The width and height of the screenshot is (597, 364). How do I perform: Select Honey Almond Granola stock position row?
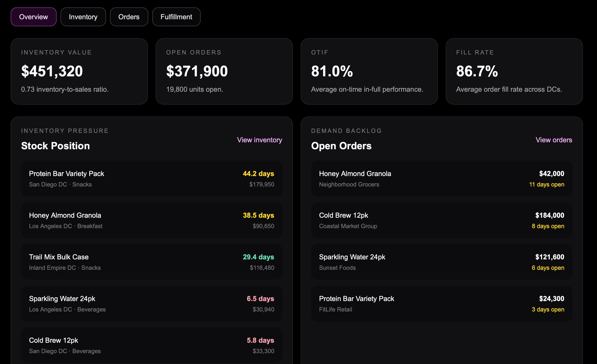152,220
